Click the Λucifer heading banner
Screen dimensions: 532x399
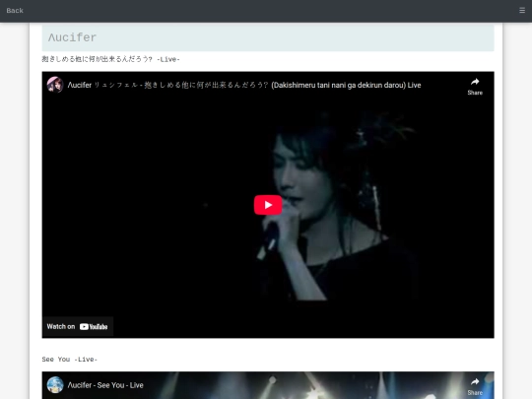(x=268, y=37)
